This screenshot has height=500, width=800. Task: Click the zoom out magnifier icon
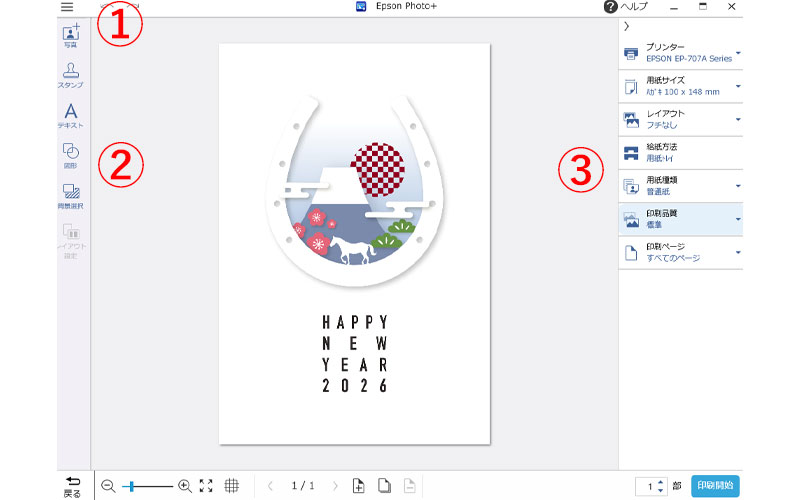[x=108, y=486]
